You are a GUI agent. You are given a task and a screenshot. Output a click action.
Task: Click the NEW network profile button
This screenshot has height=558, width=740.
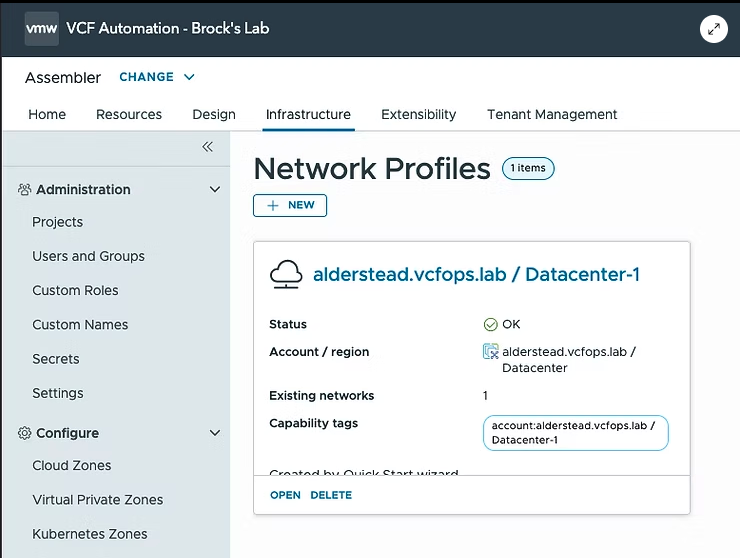290,205
